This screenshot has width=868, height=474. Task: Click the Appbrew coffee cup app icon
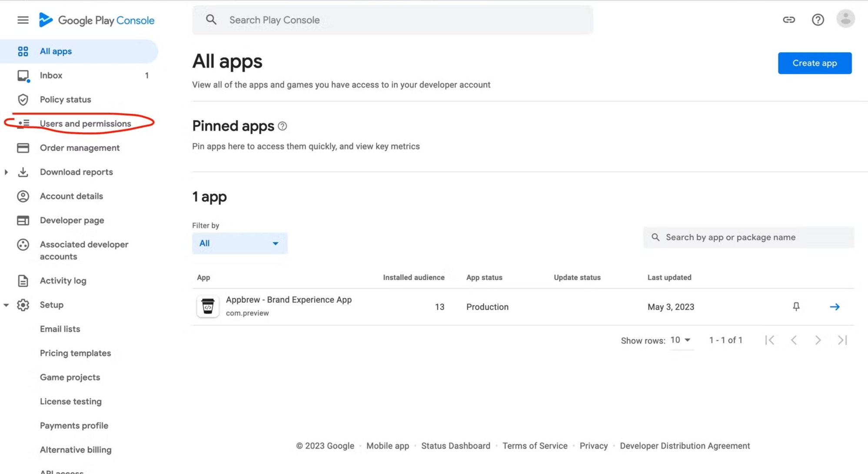[x=208, y=306]
